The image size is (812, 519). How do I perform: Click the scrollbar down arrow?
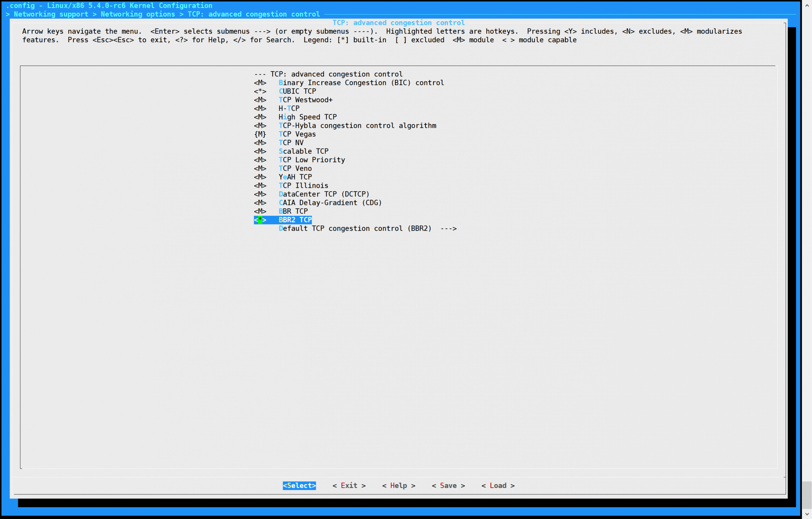point(807,514)
